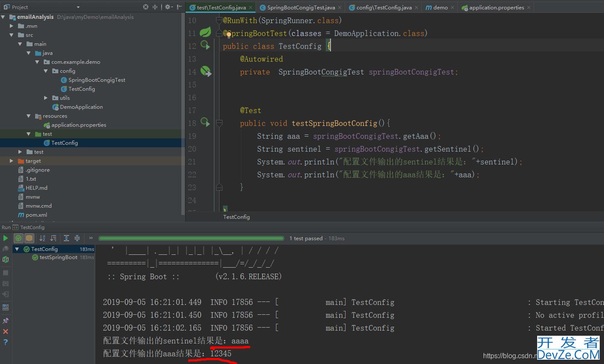Open the Project panel gear settings
This screenshot has height=364, width=604.
click(x=168, y=7)
